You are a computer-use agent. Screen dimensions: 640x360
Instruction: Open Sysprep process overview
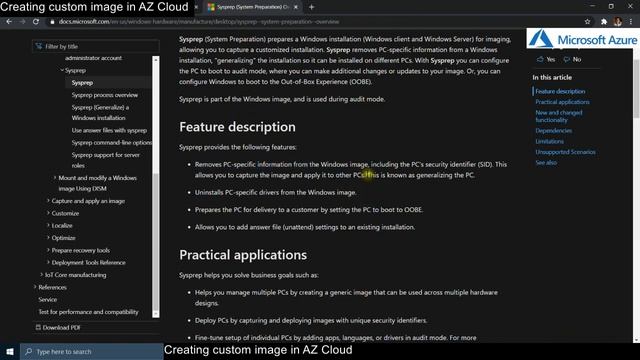[x=105, y=95]
